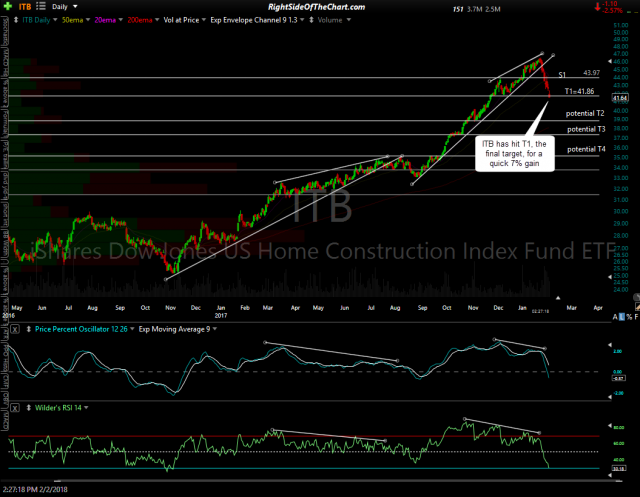Click the left-pointing arrow marker near 46.00
The image size is (640, 497).
[610, 62]
